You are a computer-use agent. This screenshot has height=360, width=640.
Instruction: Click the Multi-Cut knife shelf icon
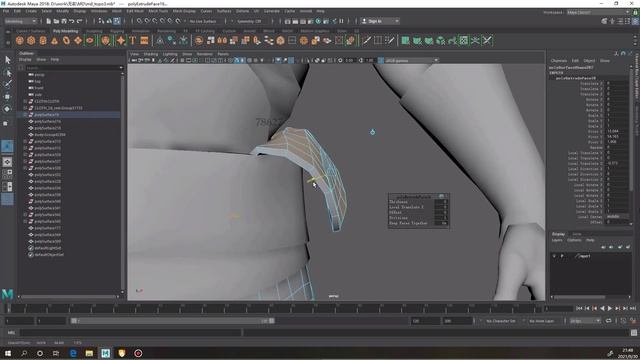click(366, 40)
